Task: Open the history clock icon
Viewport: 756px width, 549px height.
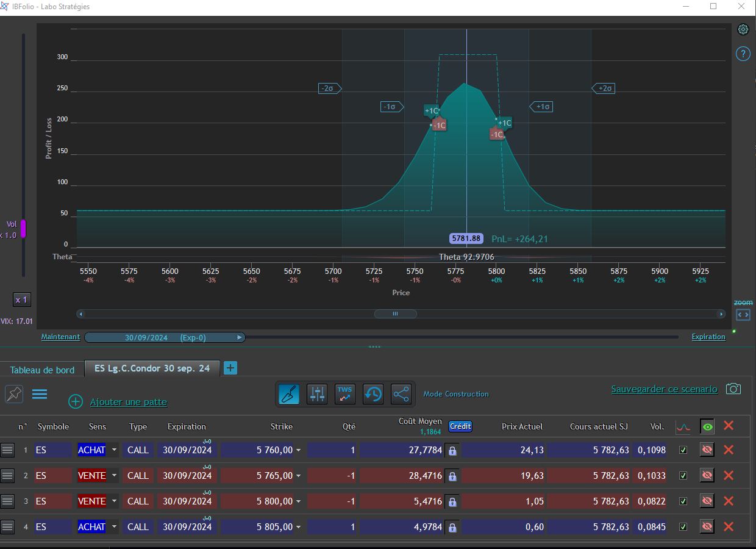Action: (x=373, y=394)
